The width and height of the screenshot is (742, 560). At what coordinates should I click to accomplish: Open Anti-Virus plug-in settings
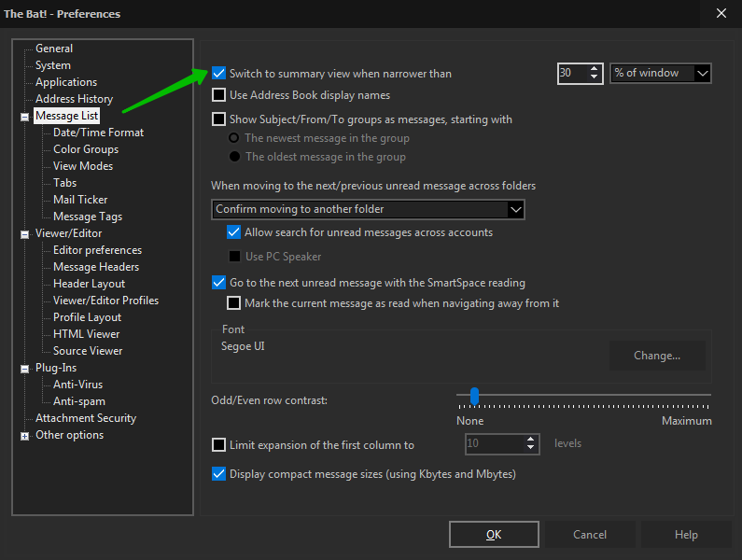78,385
